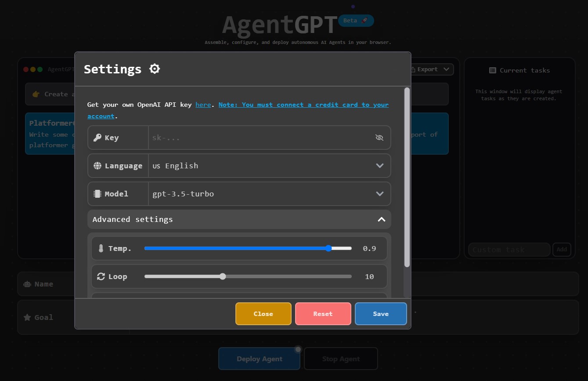Open the 'here' API key link
The width and height of the screenshot is (588, 381).
(203, 105)
